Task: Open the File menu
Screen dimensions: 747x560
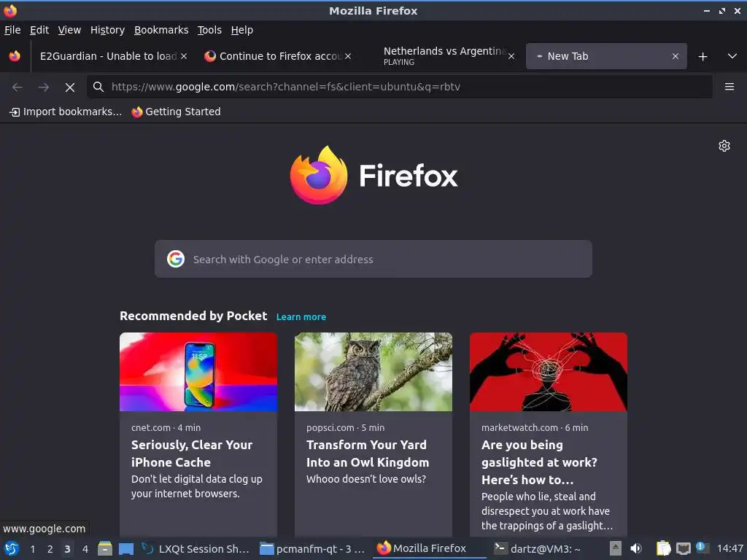Action: click(12, 30)
